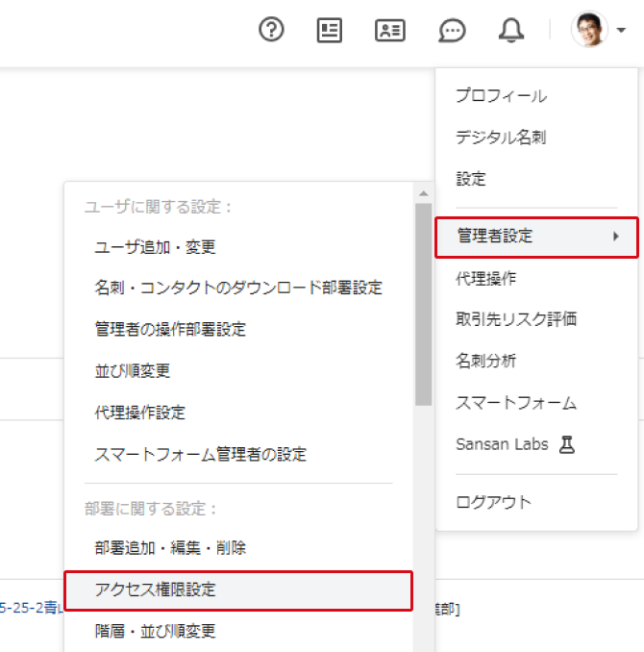Open the business card icon in header
The image size is (644, 652).
[389, 31]
